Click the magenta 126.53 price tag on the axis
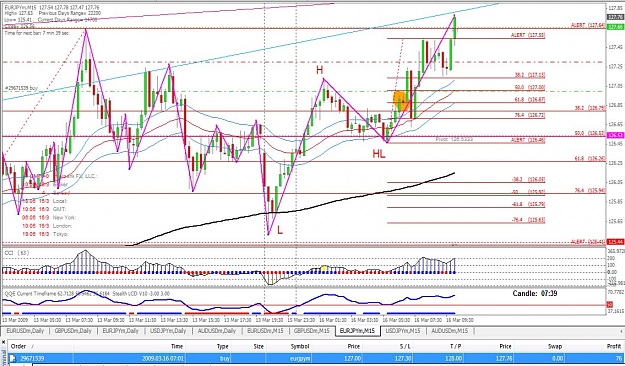Image resolution: width=625 pixels, height=366 pixels. click(615, 136)
